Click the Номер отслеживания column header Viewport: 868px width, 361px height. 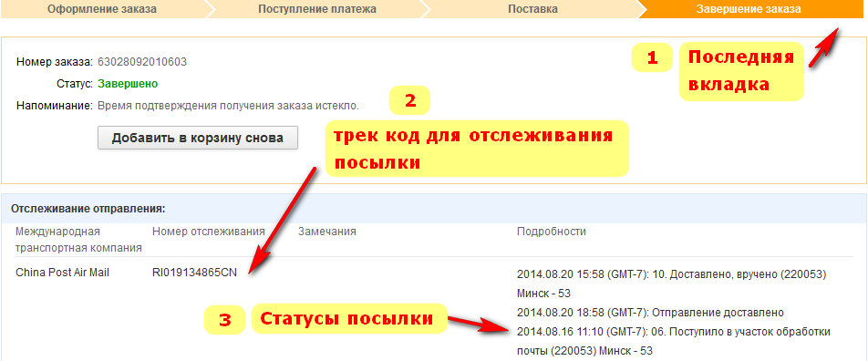[x=209, y=232]
